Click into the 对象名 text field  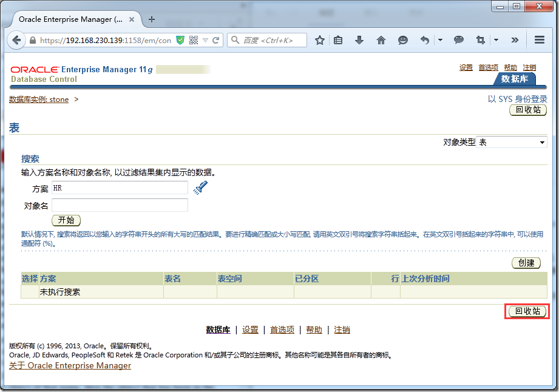tap(120, 205)
